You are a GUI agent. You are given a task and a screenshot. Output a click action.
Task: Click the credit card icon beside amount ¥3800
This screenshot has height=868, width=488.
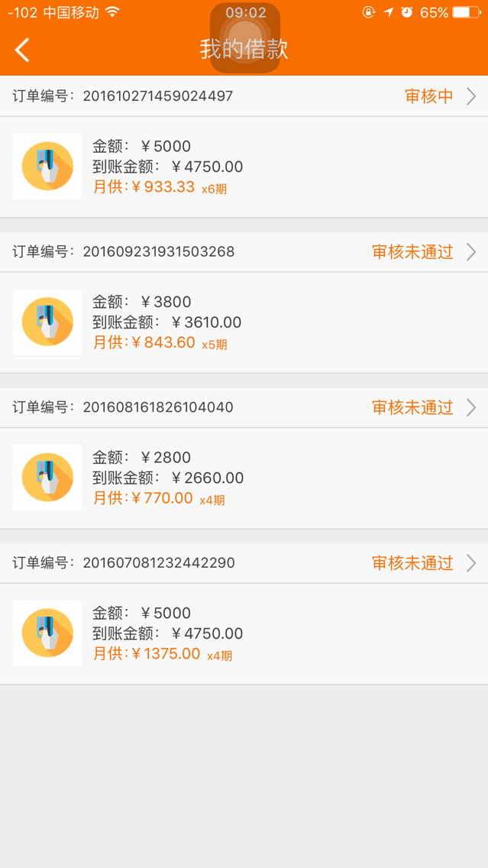(47, 322)
